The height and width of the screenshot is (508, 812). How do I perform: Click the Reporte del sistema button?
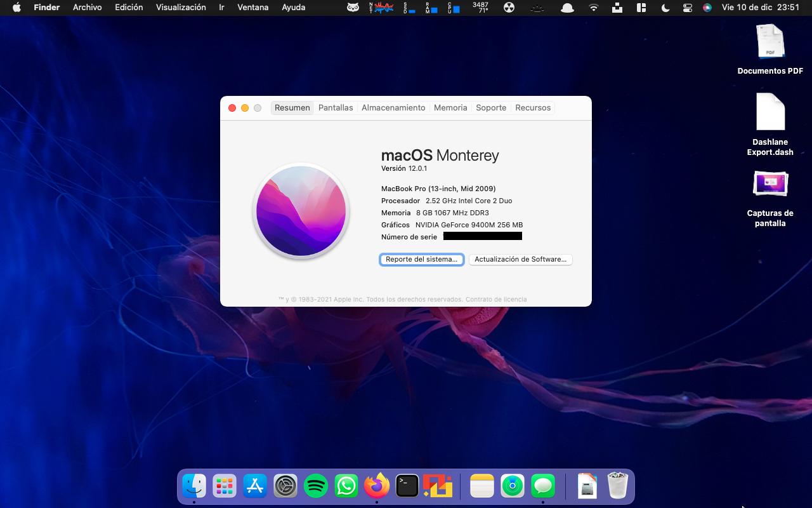coord(422,260)
